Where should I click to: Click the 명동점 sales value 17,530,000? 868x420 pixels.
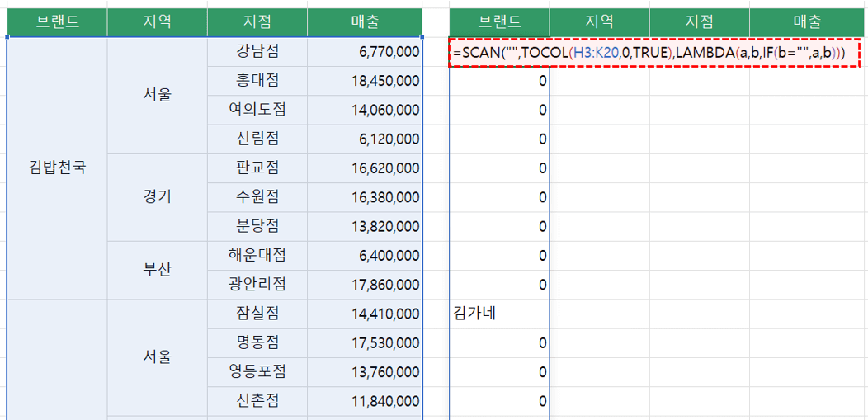click(365, 342)
